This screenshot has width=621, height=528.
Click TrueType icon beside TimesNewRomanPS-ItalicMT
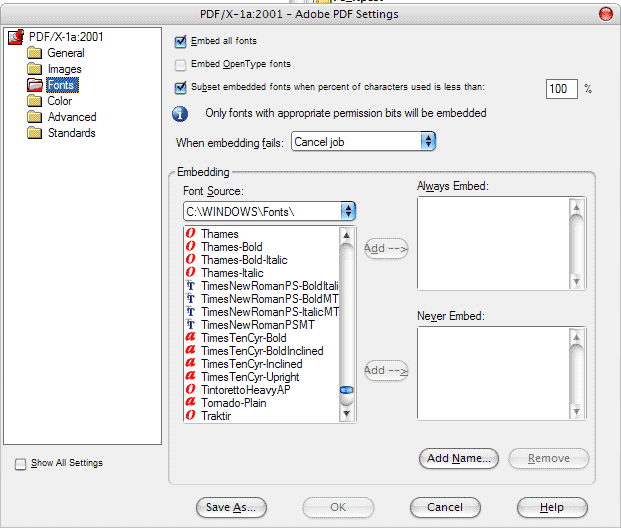tap(190, 311)
